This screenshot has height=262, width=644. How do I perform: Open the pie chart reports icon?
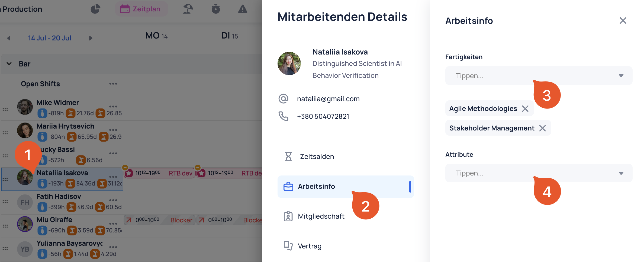pyautogui.click(x=95, y=9)
